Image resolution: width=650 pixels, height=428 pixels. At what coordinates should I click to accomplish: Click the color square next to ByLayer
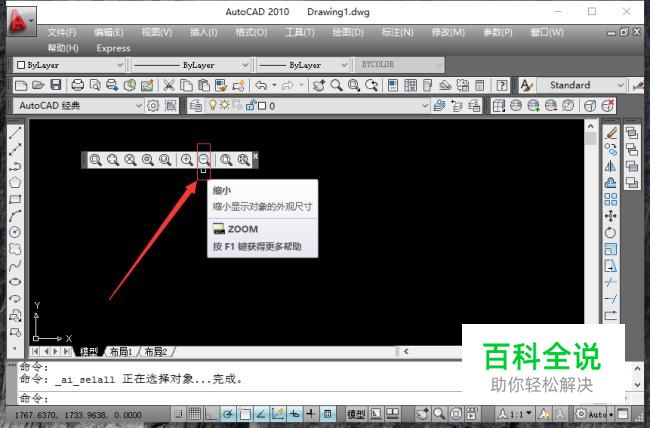[x=21, y=65]
